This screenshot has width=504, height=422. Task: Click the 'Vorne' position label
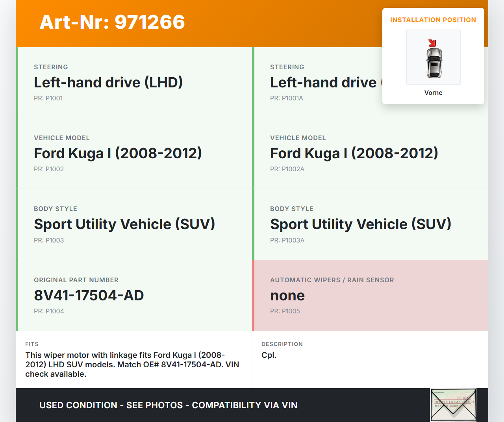coord(433,93)
